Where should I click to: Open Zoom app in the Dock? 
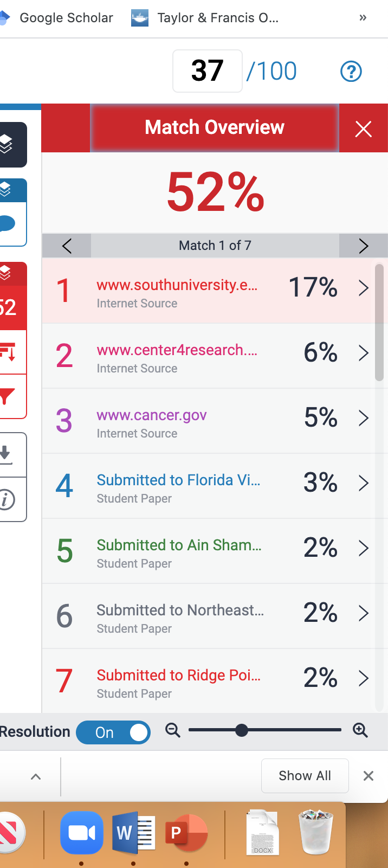click(x=81, y=832)
